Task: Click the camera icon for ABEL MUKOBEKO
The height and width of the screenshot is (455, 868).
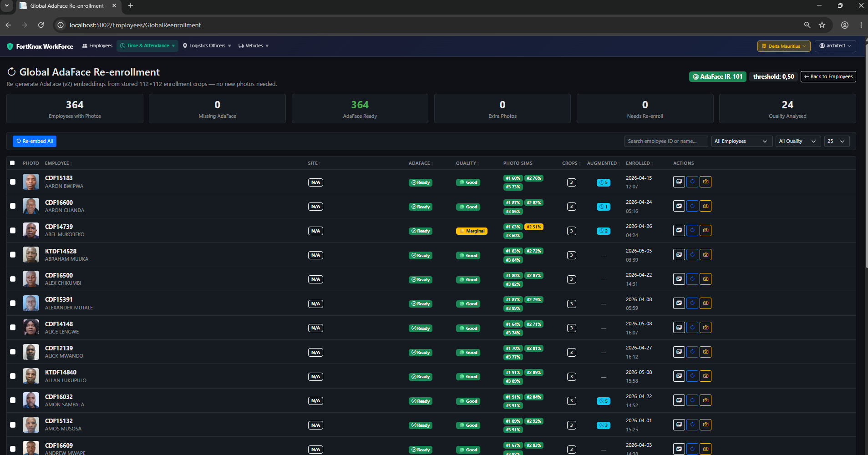Action: click(706, 231)
